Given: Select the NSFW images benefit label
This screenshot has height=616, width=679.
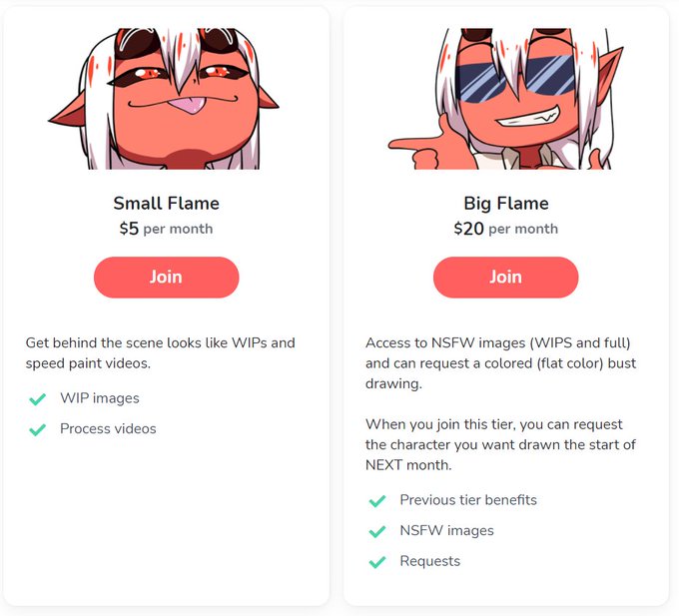Looking at the screenshot, I should point(446,531).
